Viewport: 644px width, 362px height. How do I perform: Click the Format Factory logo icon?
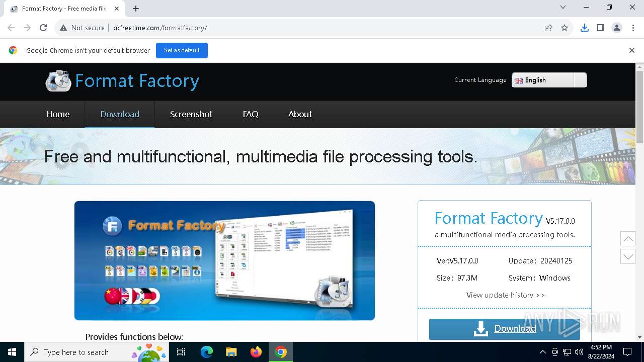coord(58,80)
